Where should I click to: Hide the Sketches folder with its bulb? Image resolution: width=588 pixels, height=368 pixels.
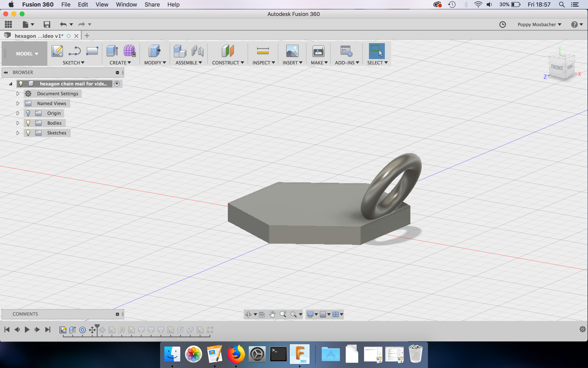coord(28,133)
